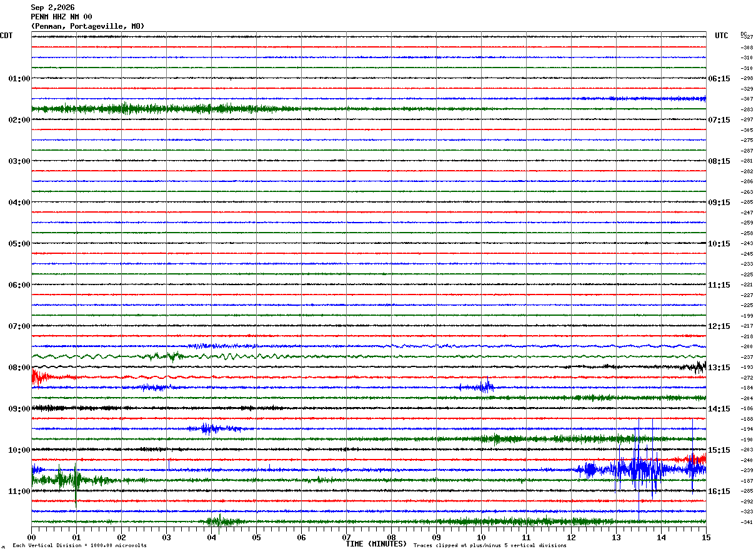Select the station title PENM HHZ NM 00

61,17
